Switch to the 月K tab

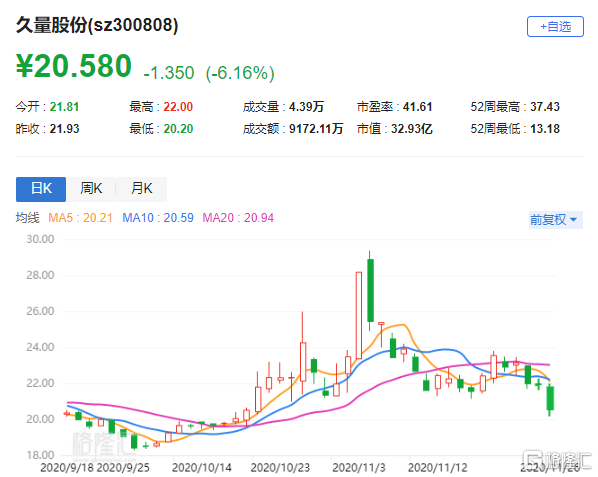[x=141, y=189]
